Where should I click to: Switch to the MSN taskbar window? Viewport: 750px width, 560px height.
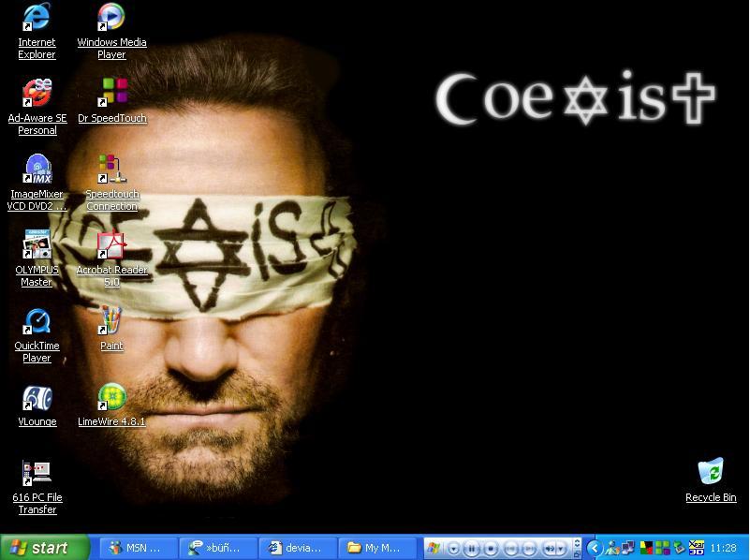(139, 548)
